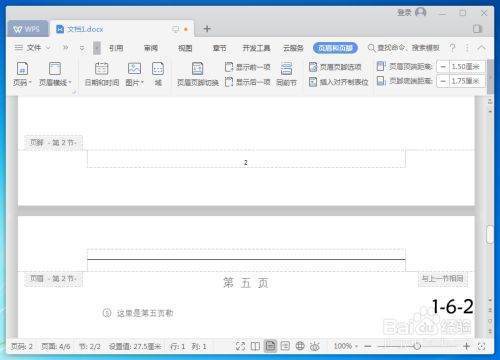This screenshot has height=360, width=500.
Task: Edit the 1.75厘米 footer distance field
Action: 466,81
